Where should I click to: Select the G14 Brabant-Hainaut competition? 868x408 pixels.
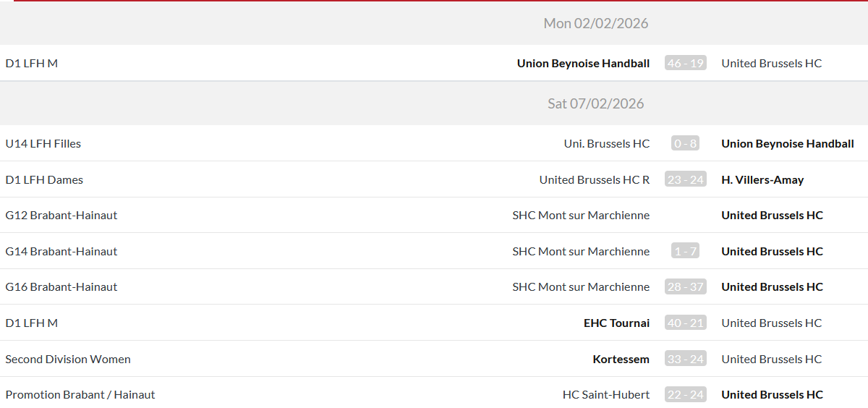pos(61,251)
